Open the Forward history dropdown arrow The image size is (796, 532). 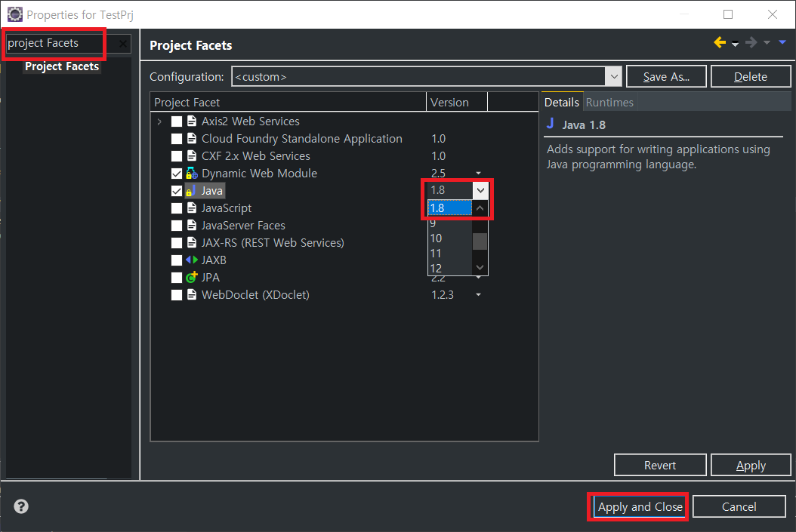tap(767, 42)
